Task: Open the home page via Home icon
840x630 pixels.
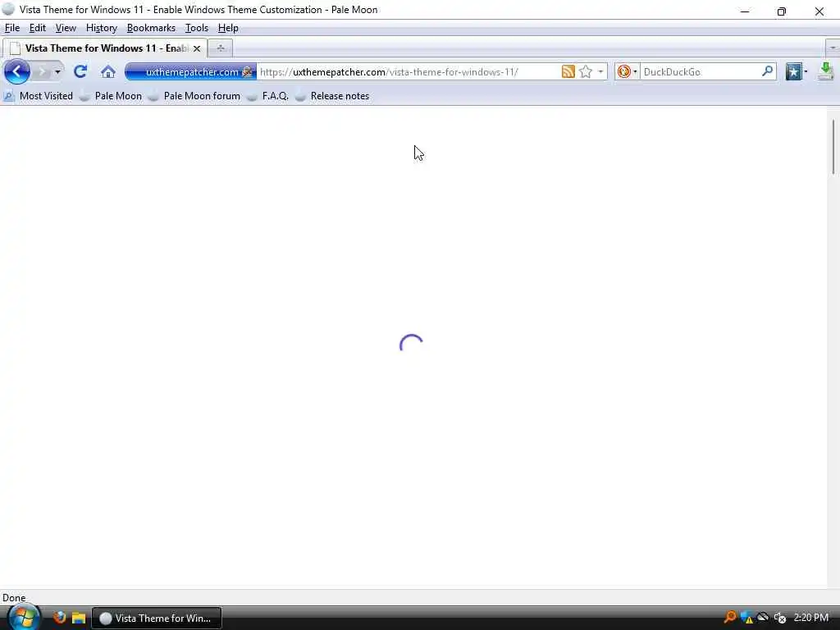Action: point(108,72)
